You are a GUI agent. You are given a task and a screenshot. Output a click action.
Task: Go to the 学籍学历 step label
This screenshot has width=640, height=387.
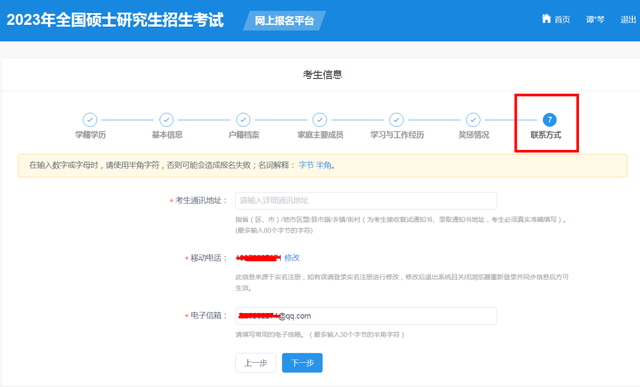pos(90,135)
